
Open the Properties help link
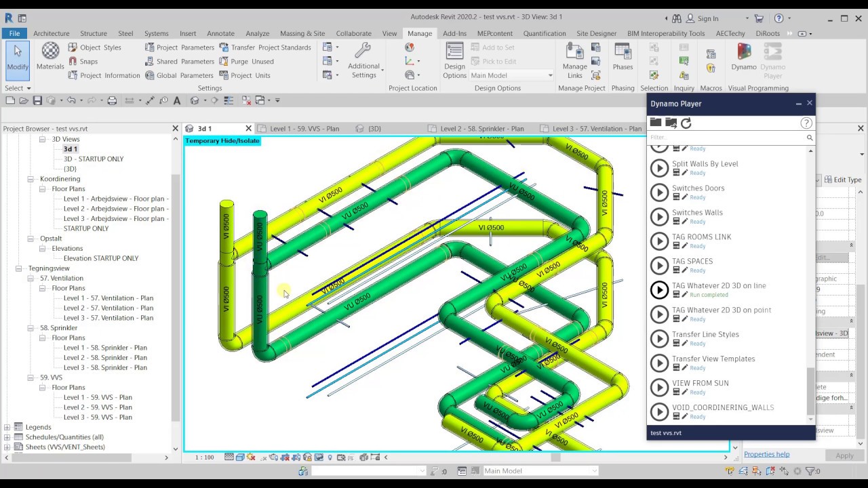tap(766, 455)
